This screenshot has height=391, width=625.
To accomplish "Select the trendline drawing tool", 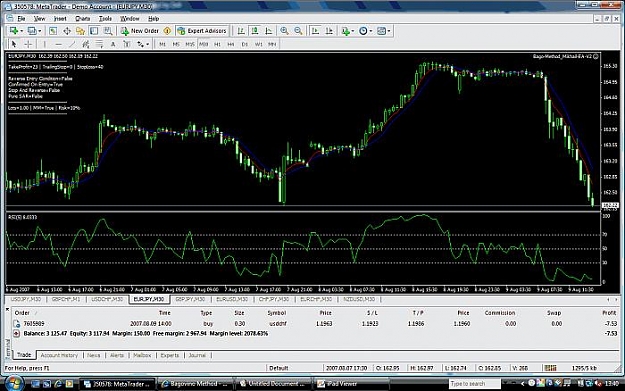I will tap(72, 44).
